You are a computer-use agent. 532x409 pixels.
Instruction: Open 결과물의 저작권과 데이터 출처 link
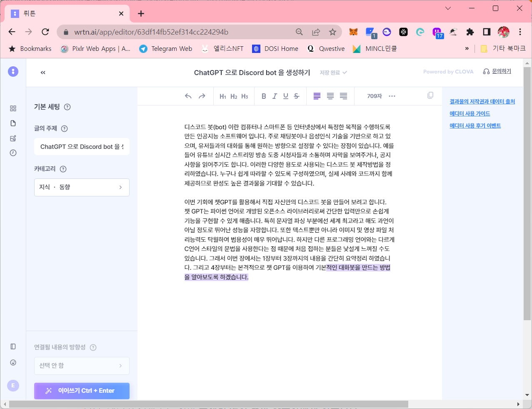tap(482, 101)
